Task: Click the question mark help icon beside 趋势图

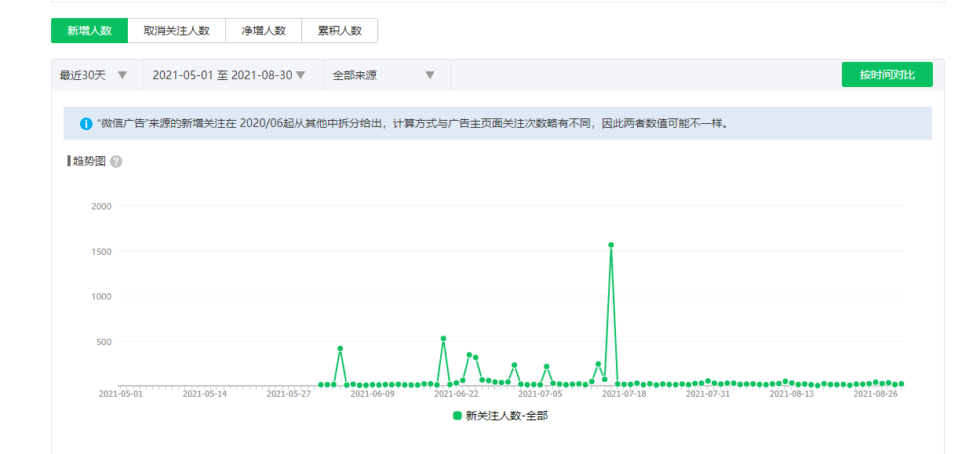Action: tap(116, 162)
